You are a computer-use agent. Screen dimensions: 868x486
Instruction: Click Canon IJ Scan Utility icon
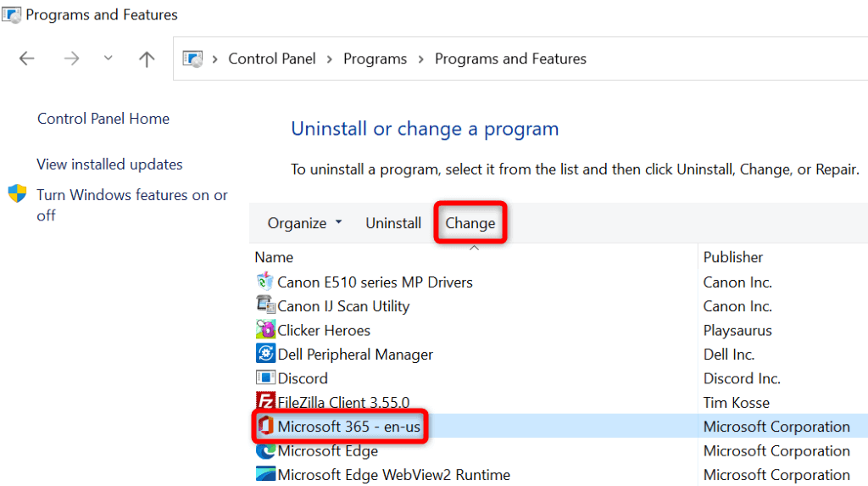[265, 304]
